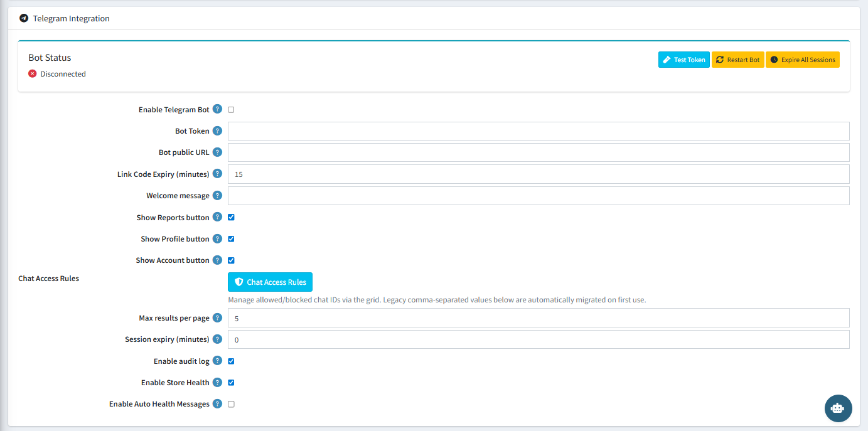868x431 pixels.
Task: Click the Disconnected status text
Action: click(63, 74)
